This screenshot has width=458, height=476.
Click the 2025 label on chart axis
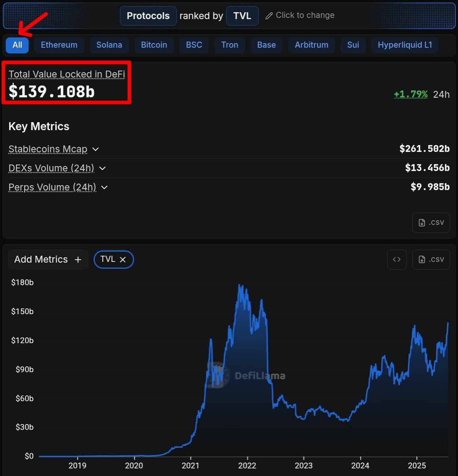(x=417, y=466)
